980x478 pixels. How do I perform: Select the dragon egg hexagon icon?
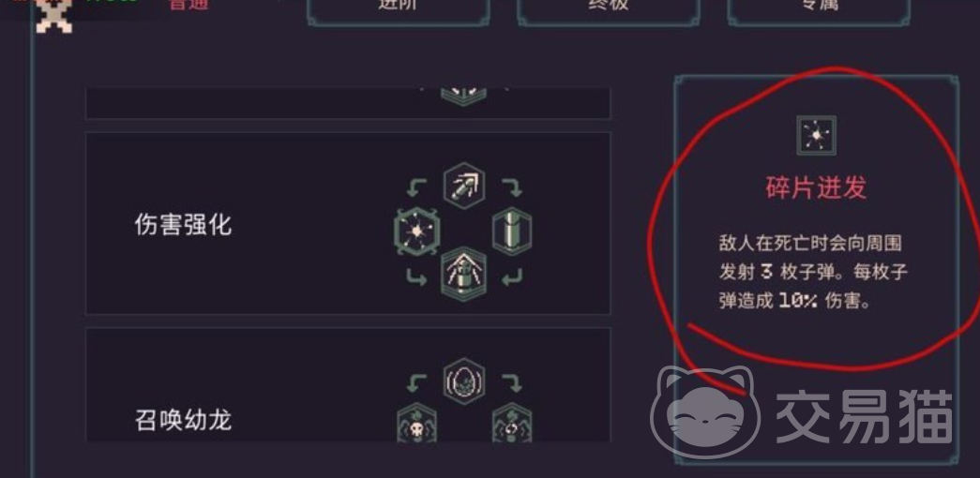[464, 380]
